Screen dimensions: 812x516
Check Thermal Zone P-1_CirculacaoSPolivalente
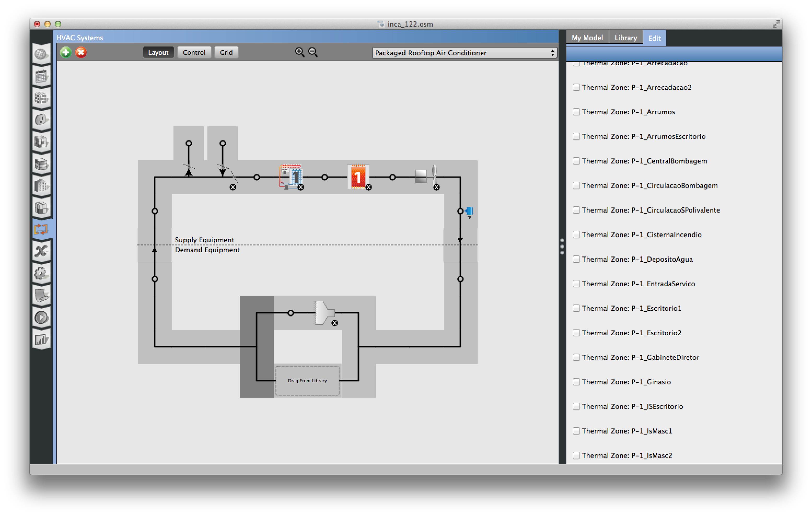pyautogui.click(x=576, y=210)
